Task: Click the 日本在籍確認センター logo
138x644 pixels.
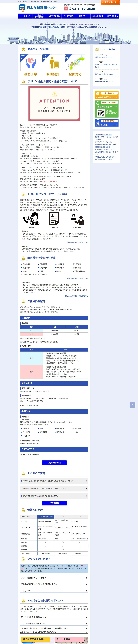Action: pos(38,8)
